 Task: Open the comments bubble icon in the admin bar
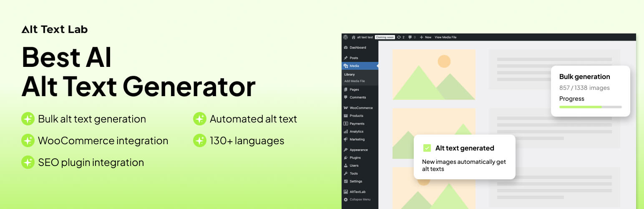410,37
